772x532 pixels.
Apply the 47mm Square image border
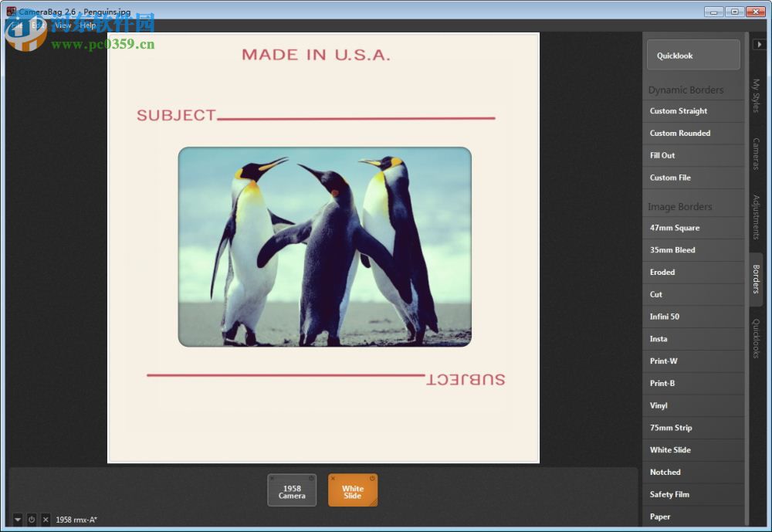tap(692, 227)
